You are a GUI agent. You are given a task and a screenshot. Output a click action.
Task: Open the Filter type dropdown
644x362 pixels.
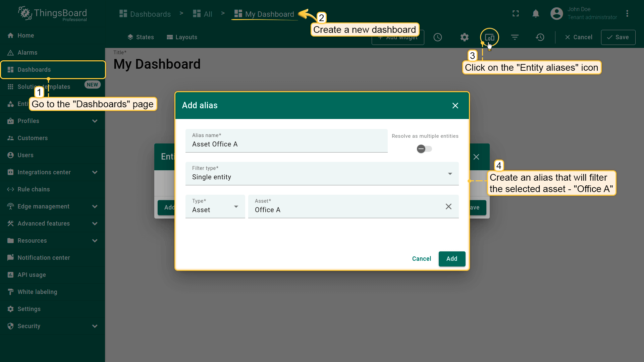coord(322,174)
